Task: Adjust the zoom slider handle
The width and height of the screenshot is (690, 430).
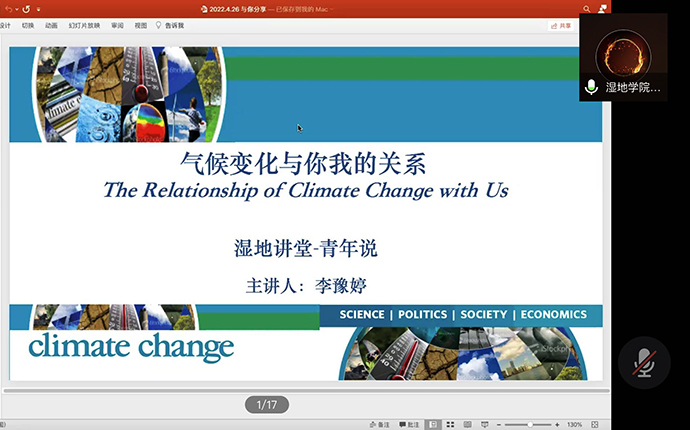Action: [530, 424]
